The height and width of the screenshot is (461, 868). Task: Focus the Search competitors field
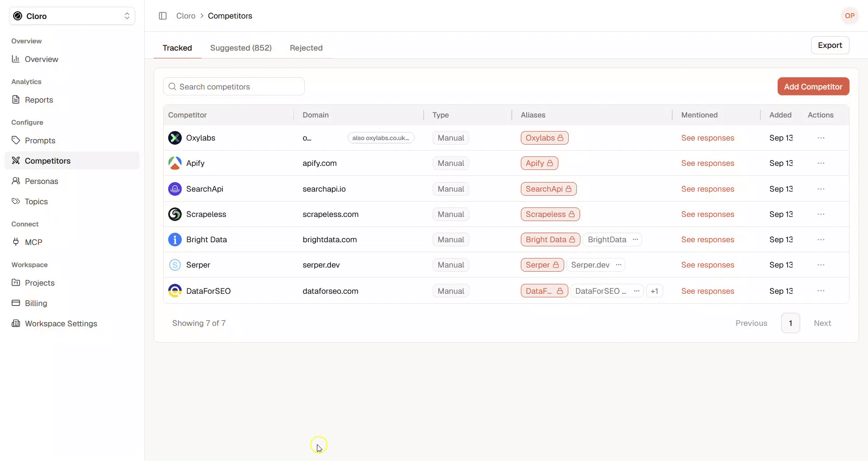click(x=234, y=86)
